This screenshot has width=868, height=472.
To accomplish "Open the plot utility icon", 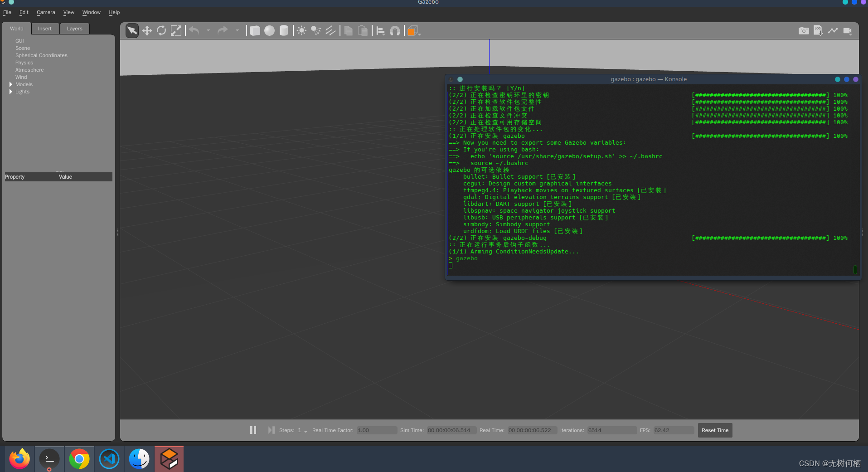I will click(833, 30).
